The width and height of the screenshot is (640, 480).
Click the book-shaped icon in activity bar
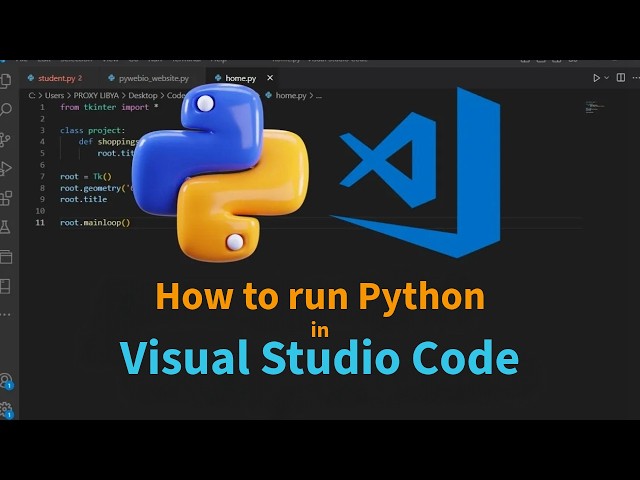[x=5, y=286]
